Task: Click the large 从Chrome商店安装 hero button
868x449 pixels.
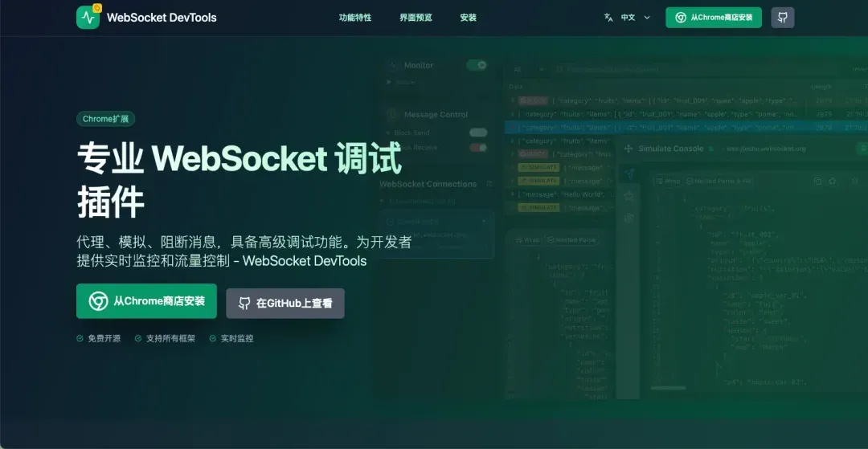Action: click(146, 301)
